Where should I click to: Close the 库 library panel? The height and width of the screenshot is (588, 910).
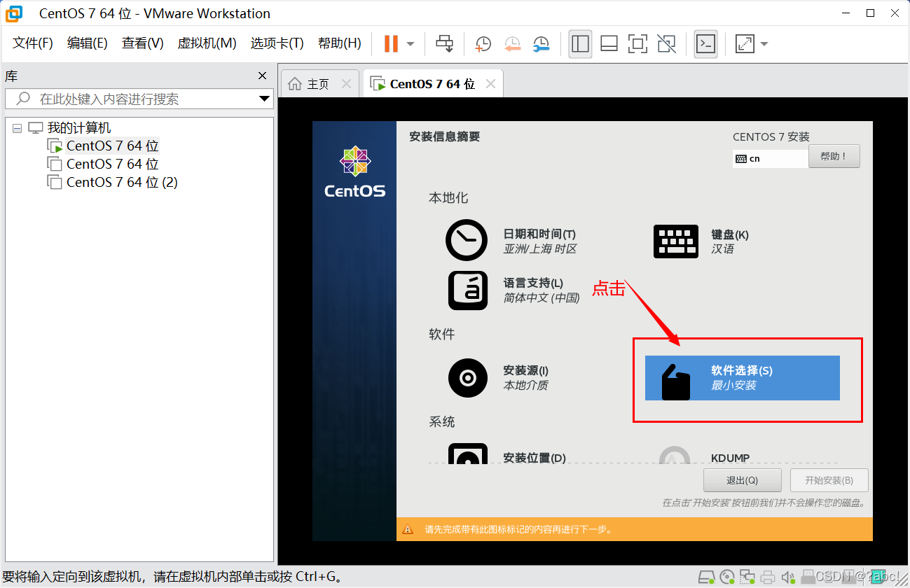263,76
